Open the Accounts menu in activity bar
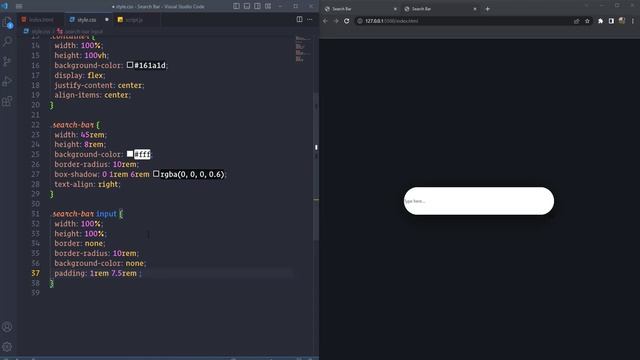640x360 pixels. (7, 327)
